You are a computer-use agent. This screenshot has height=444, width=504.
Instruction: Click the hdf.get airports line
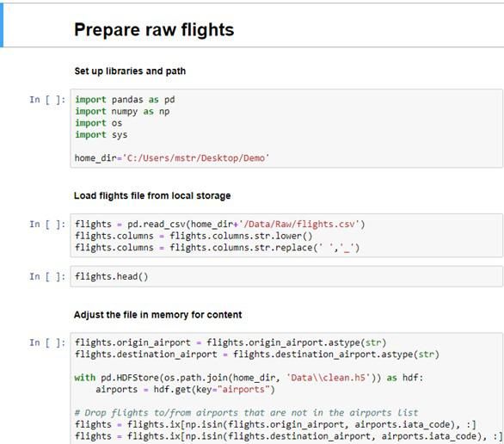185,389
